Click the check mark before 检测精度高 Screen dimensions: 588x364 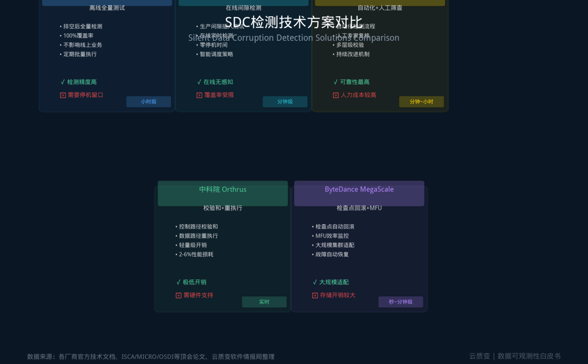pos(63,82)
